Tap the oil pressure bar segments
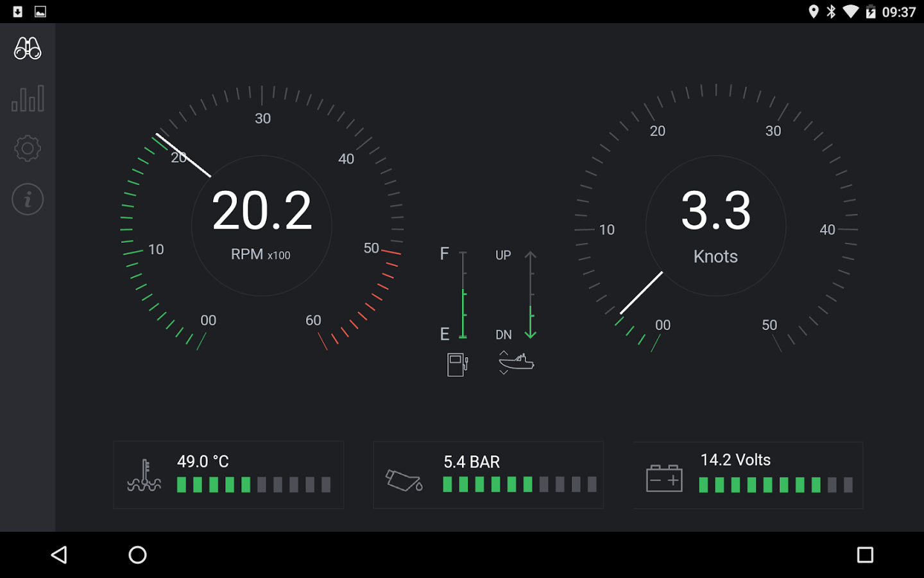Screen dimensions: 924x578 click(x=520, y=484)
